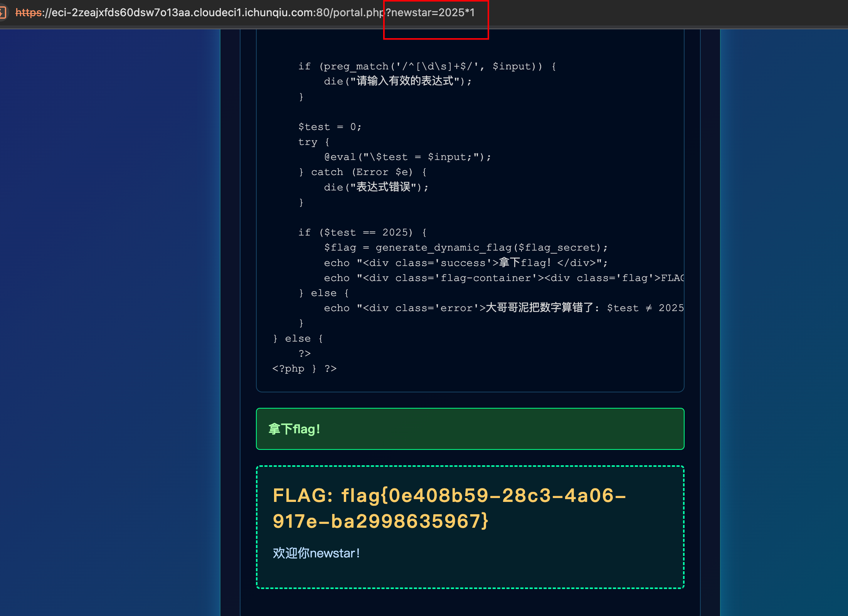The image size is (848, 616).
Task: Click the catch (Error $e) line
Action: pyautogui.click(x=362, y=172)
